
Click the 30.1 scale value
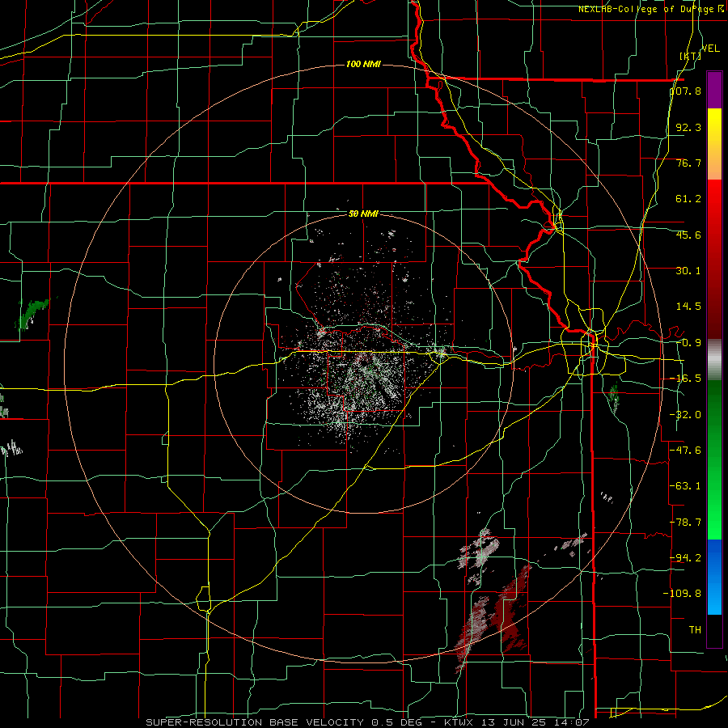pyautogui.click(x=688, y=271)
